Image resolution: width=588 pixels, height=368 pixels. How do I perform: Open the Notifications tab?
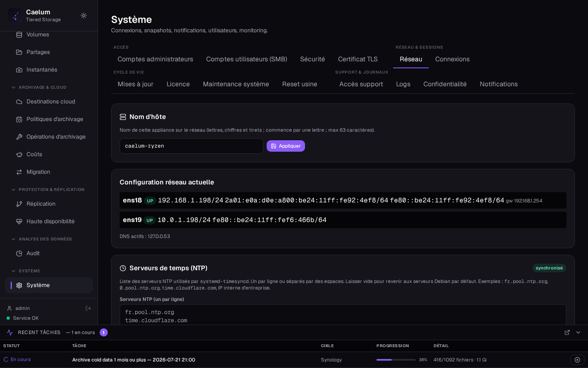tap(499, 84)
